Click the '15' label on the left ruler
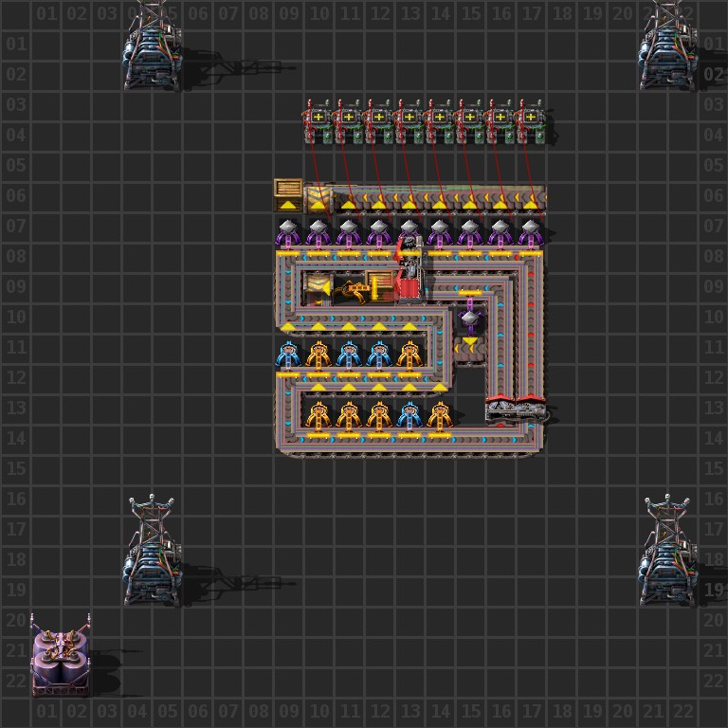 point(16,468)
